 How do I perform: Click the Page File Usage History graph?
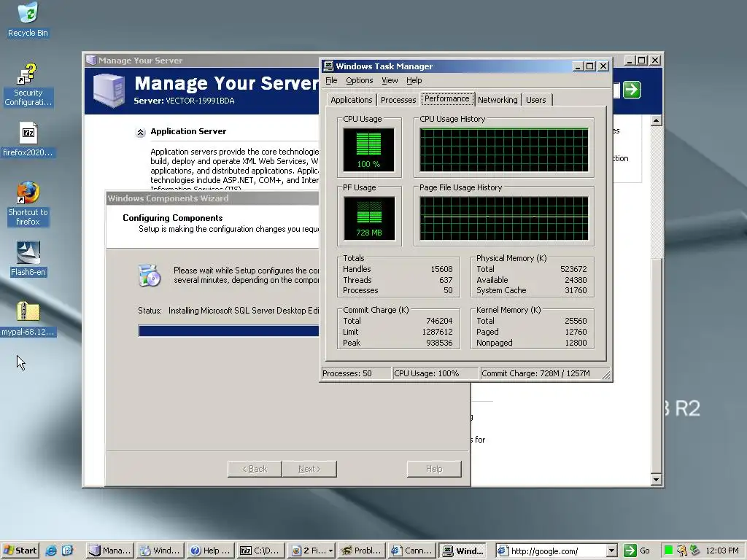pos(503,218)
